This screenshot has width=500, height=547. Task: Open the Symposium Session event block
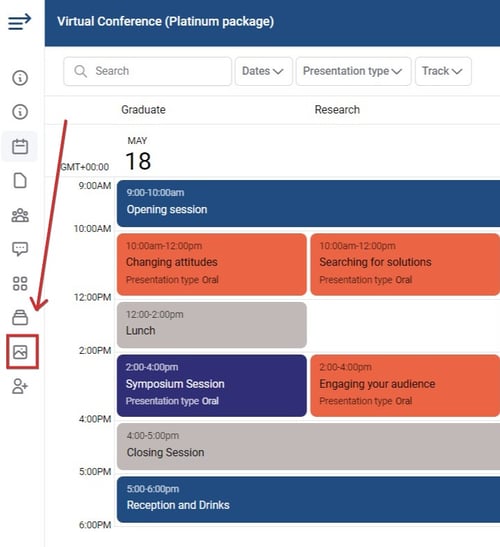click(212, 385)
